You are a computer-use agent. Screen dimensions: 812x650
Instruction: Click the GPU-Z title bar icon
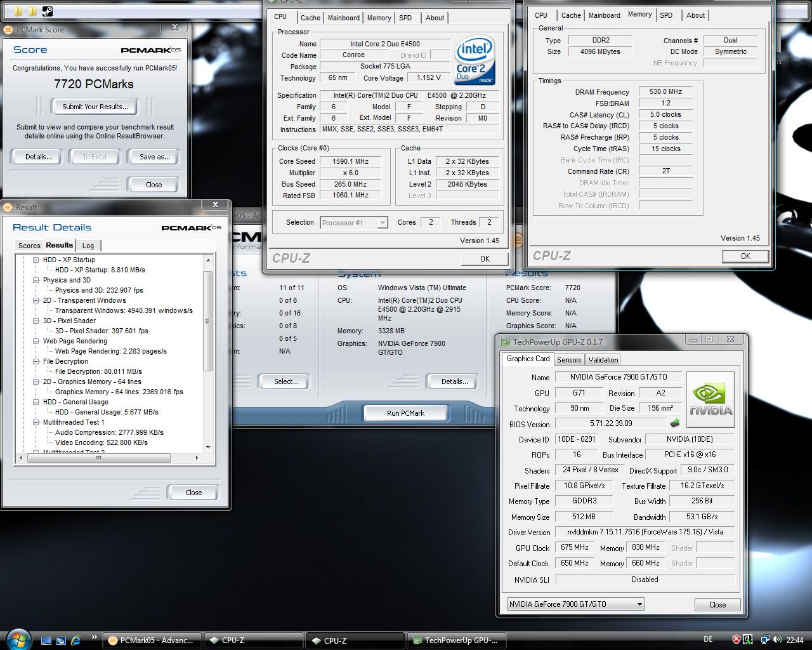506,342
